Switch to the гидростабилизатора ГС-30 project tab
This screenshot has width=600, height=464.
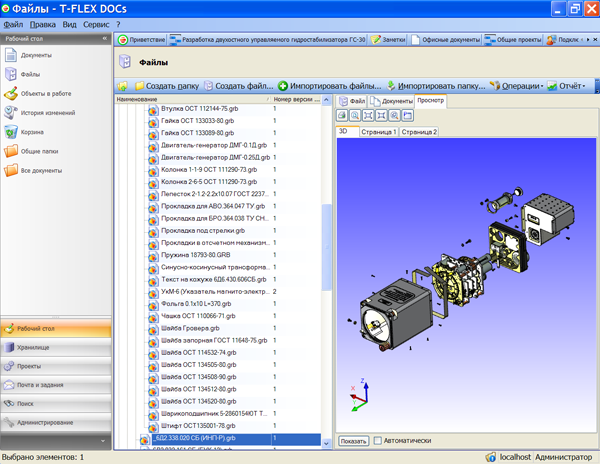267,39
